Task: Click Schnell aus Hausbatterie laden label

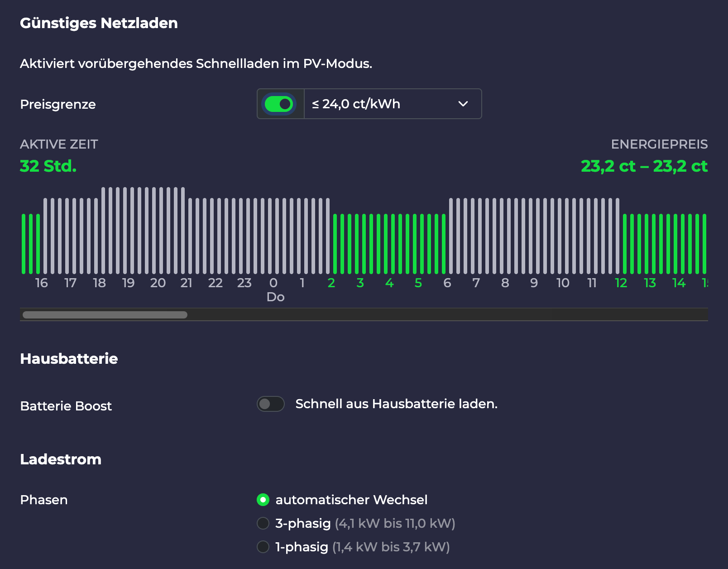Action: (x=396, y=404)
